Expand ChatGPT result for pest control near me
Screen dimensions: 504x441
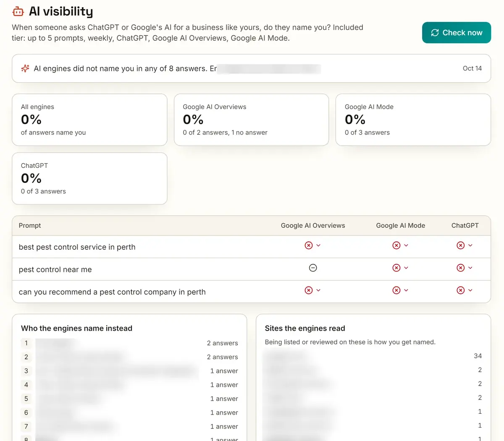(470, 268)
